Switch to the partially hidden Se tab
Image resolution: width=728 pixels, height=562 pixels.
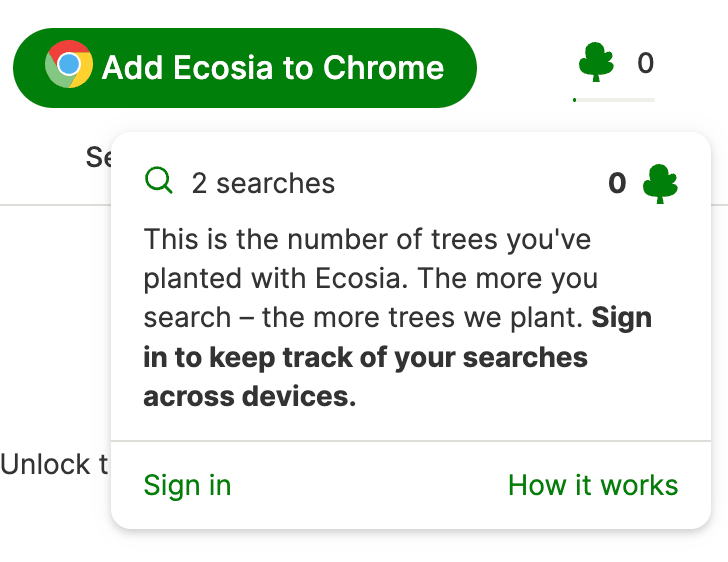[98, 157]
